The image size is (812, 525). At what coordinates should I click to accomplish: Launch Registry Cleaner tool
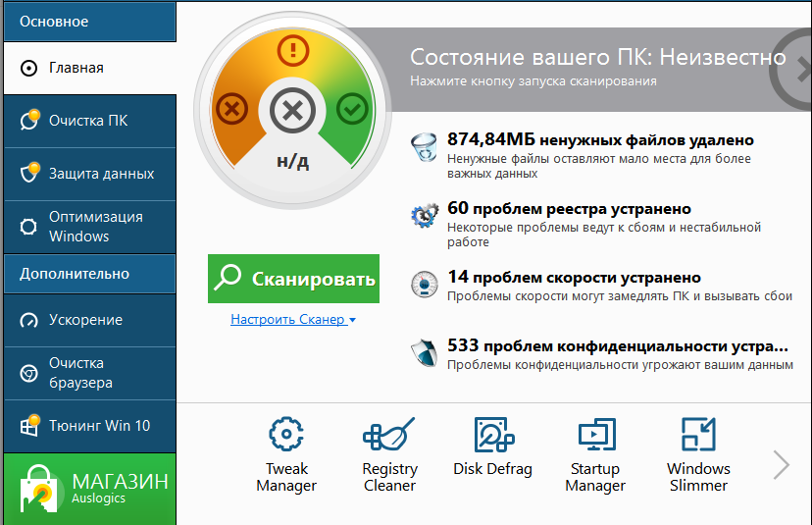(389, 454)
